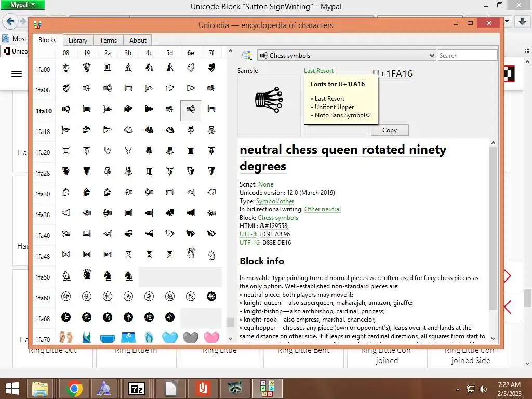
Task: Select the black xiangqi piece in row 1fa60 column 7f
Action: tap(211, 297)
